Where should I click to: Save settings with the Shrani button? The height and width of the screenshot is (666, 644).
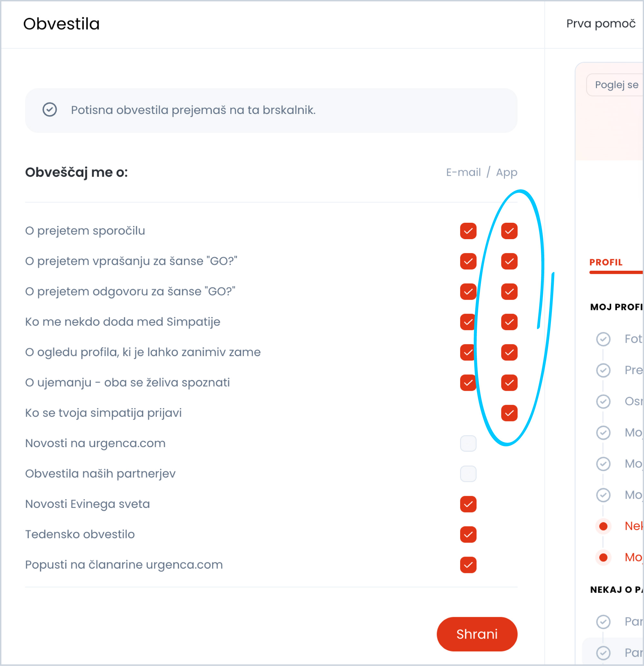point(477,634)
